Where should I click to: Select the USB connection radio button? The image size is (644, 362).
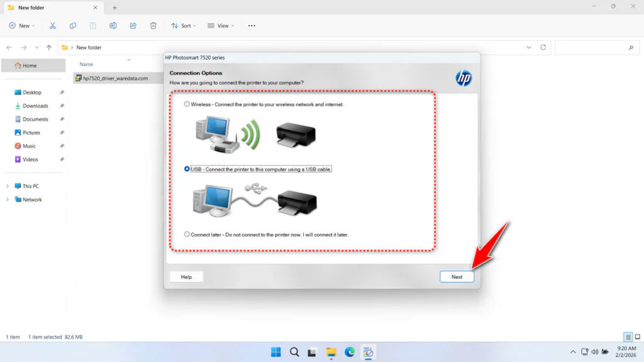[x=186, y=168]
